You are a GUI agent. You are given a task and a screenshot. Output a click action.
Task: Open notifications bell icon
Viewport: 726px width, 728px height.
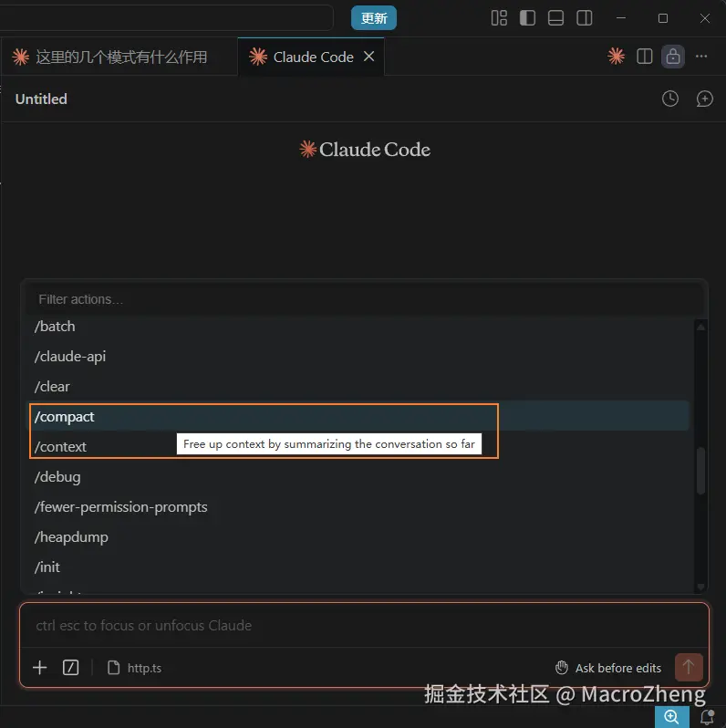pyautogui.click(x=708, y=717)
